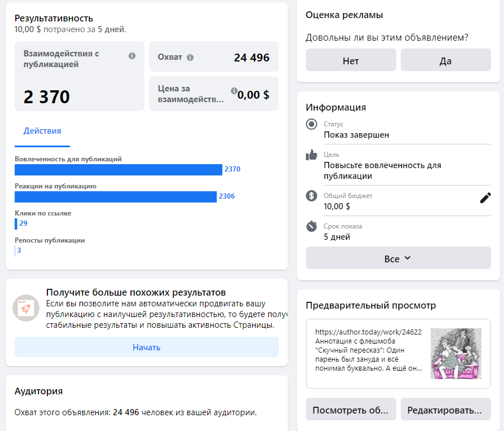The image size is (504, 431).
Task: Open the Действия tab
Action: tap(42, 131)
